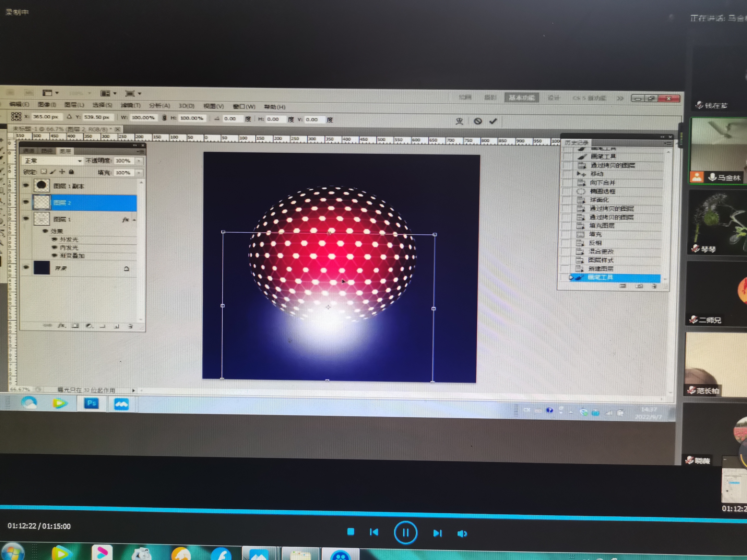This screenshot has width=747, height=560.
Task: Toggle the maintain aspect ratio chain
Action: pyautogui.click(x=164, y=118)
